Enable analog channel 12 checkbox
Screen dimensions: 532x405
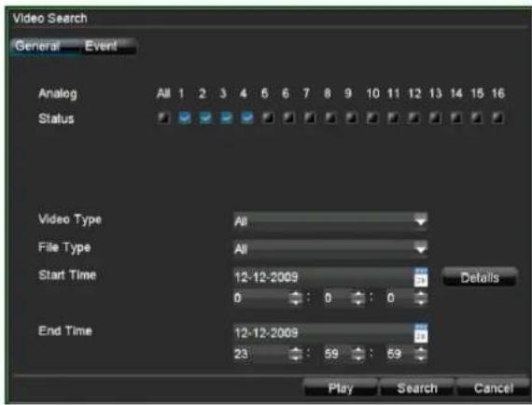coord(413,118)
